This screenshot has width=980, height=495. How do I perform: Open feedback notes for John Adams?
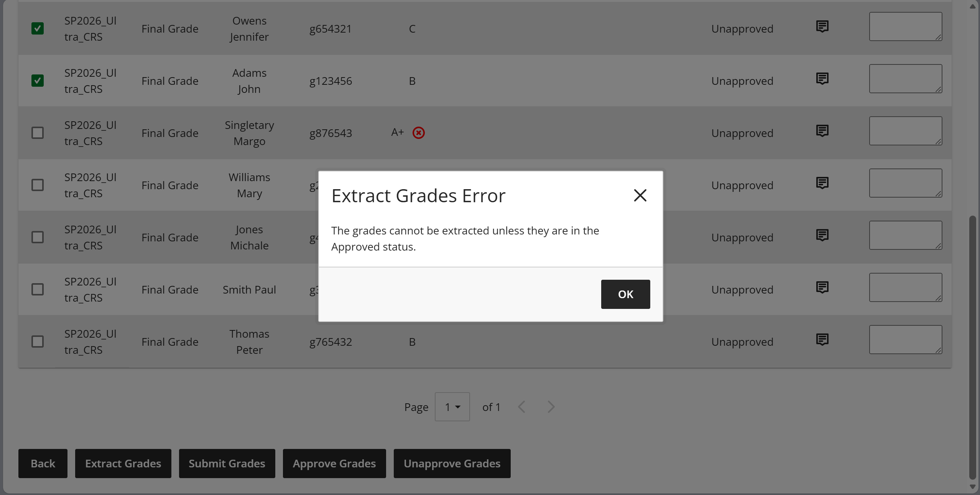click(822, 78)
